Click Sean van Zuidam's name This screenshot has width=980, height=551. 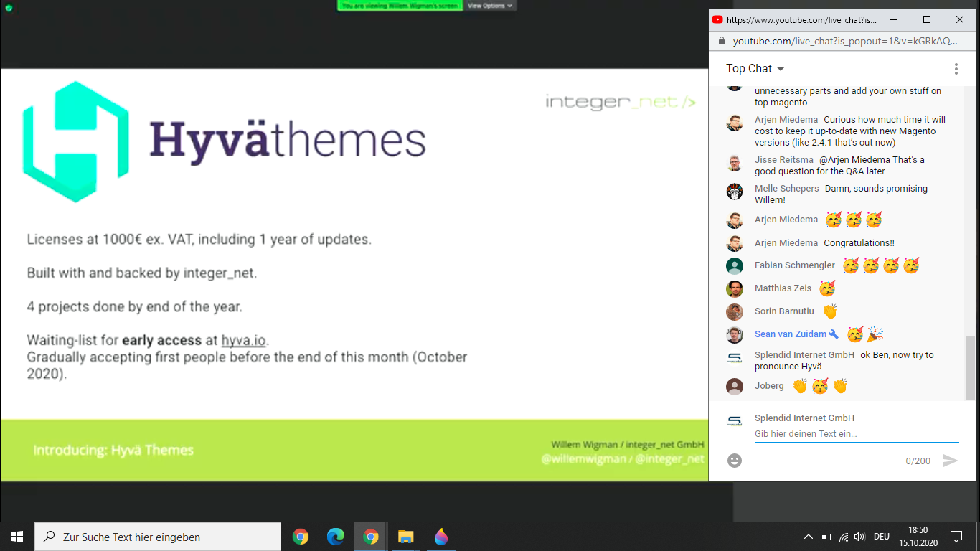(x=791, y=334)
